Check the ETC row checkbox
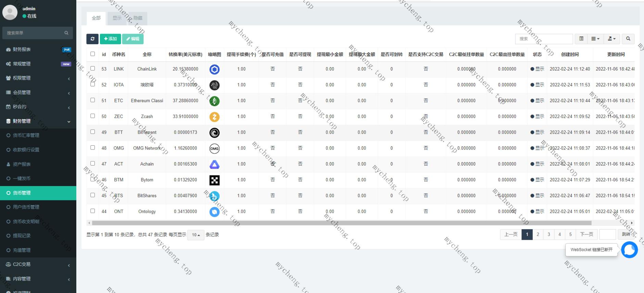 (92, 100)
